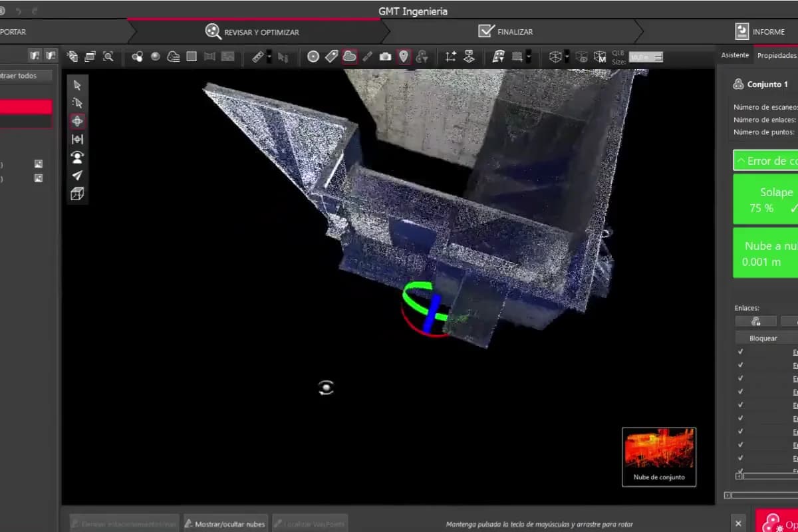Click the cube with M icon
Screen dimensions: 798x532
coord(600,57)
